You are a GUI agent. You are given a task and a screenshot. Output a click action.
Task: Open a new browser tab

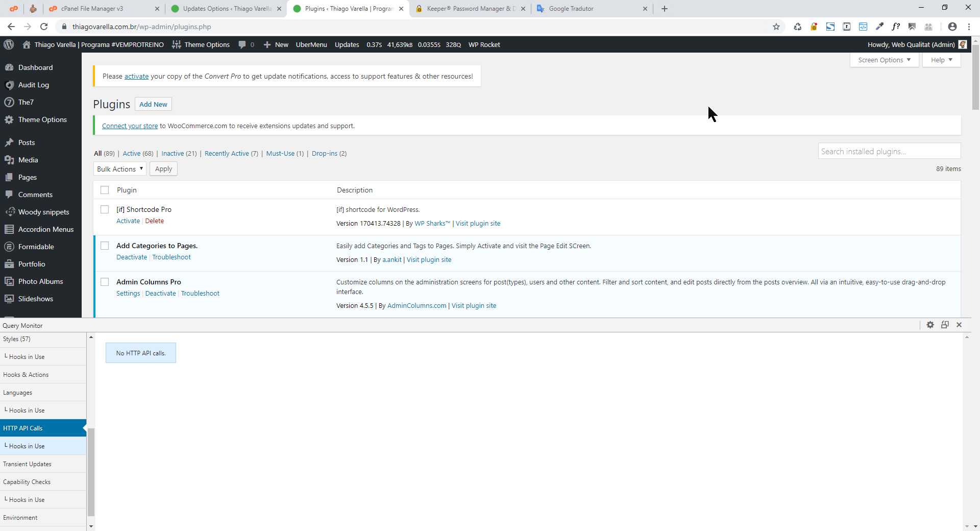(x=664, y=9)
